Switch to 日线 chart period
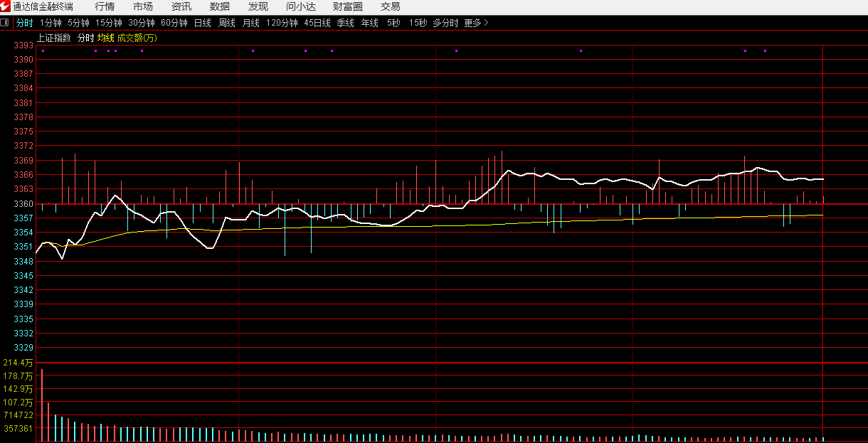 [203, 23]
